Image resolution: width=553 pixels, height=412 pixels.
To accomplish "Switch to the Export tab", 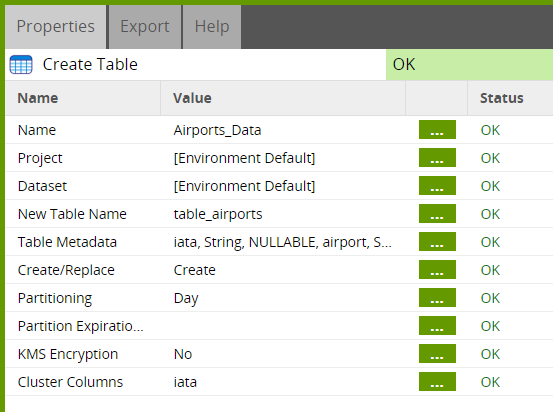I will [x=145, y=27].
